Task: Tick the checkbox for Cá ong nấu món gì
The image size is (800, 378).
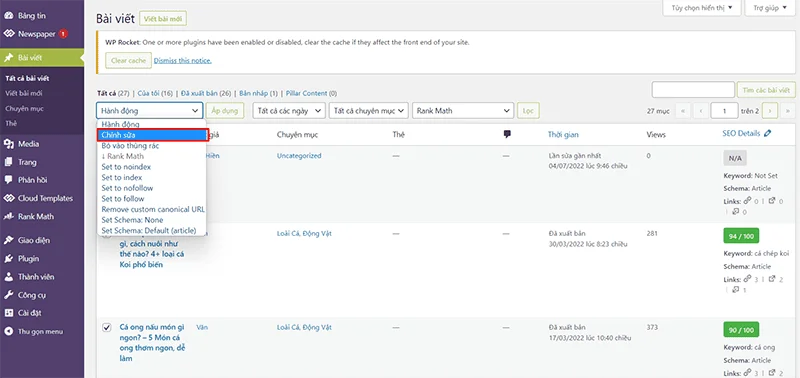Action: click(107, 327)
